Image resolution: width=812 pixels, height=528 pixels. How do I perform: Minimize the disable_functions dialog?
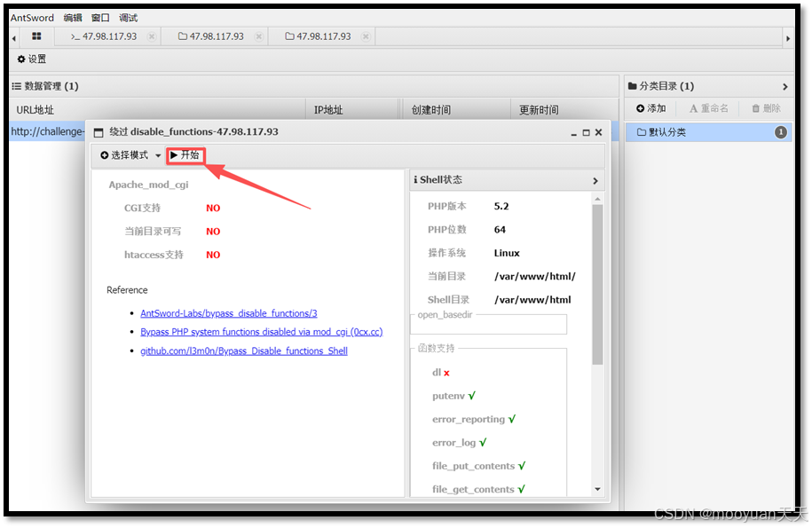[574, 133]
